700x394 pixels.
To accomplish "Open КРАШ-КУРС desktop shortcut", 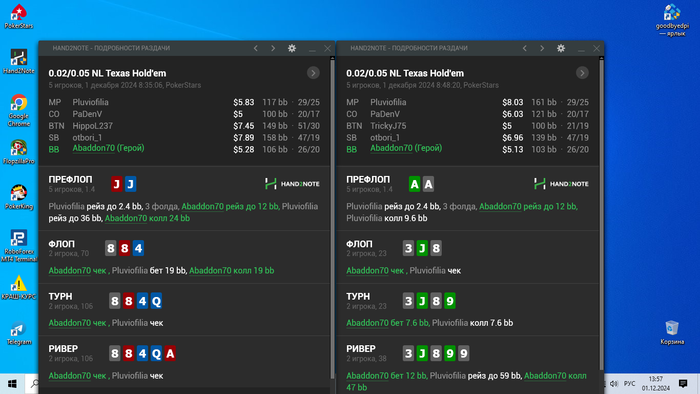I will [x=19, y=287].
